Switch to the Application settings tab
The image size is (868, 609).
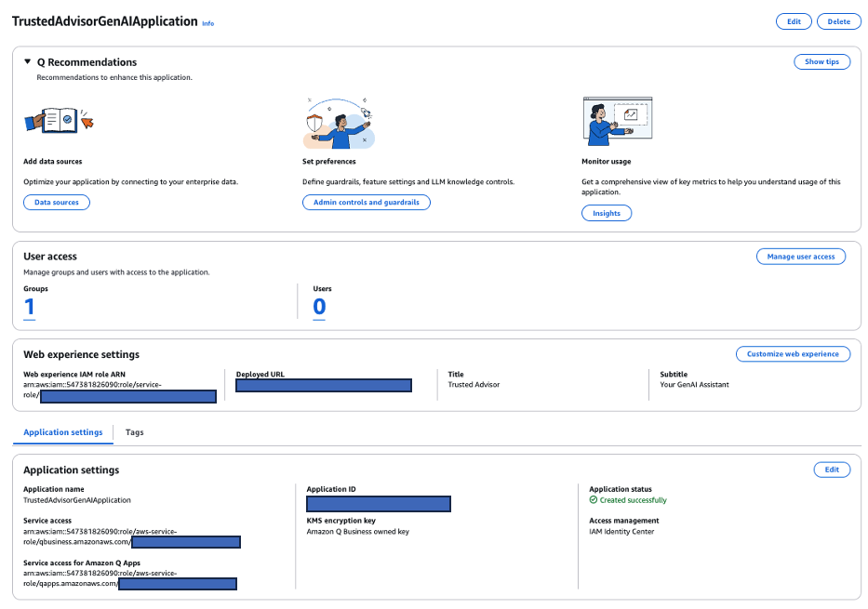pos(63,432)
